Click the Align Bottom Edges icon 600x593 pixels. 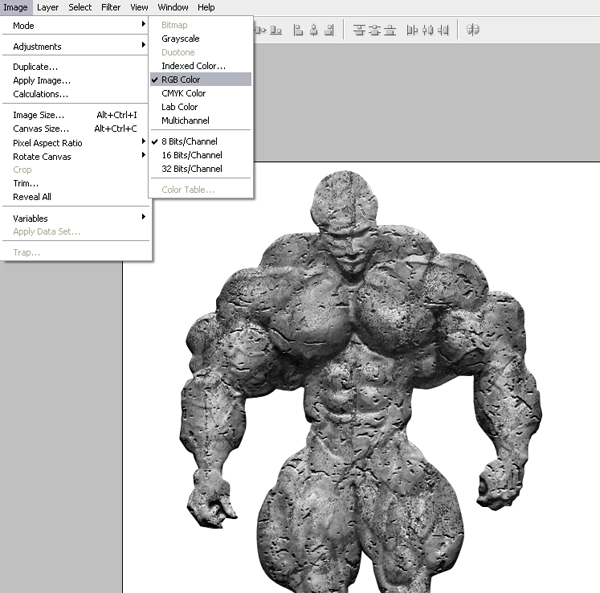(276, 30)
